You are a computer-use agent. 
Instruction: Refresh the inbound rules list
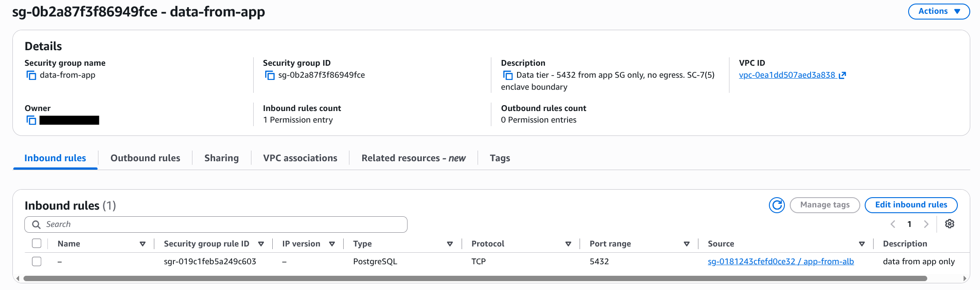[776, 205]
